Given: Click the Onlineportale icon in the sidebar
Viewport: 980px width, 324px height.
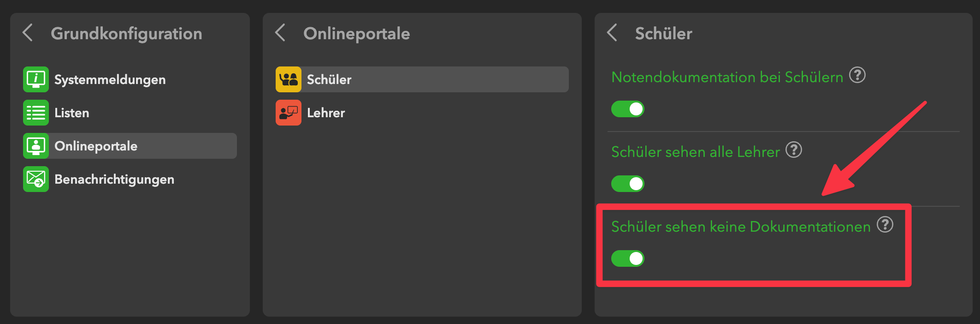Looking at the screenshot, I should click(x=36, y=146).
